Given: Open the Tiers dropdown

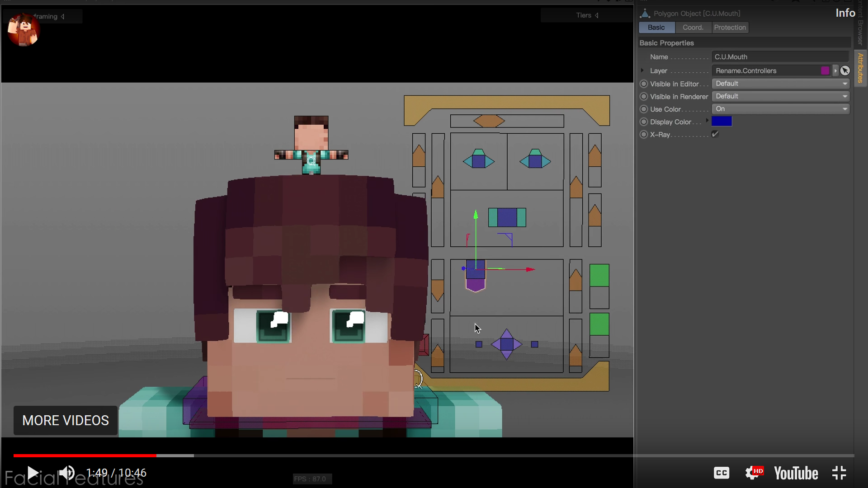Looking at the screenshot, I should 587,15.
